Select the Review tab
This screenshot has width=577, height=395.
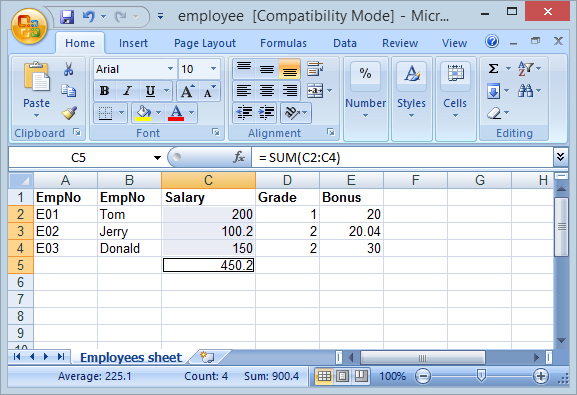click(x=400, y=43)
